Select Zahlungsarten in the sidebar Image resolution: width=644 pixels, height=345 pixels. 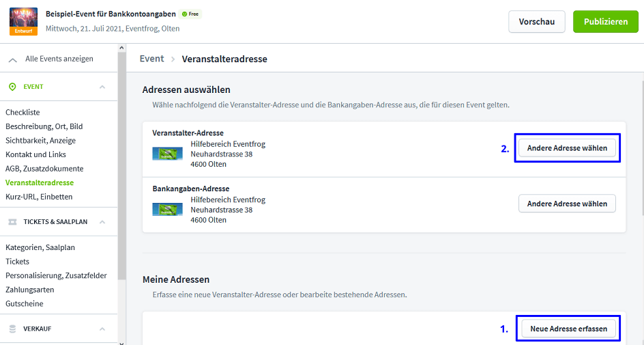coord(30,290)
